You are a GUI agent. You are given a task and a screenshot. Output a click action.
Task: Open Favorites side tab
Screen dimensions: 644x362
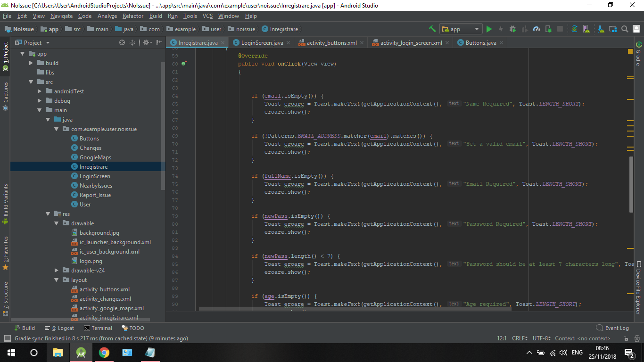[x=5, y=253]
